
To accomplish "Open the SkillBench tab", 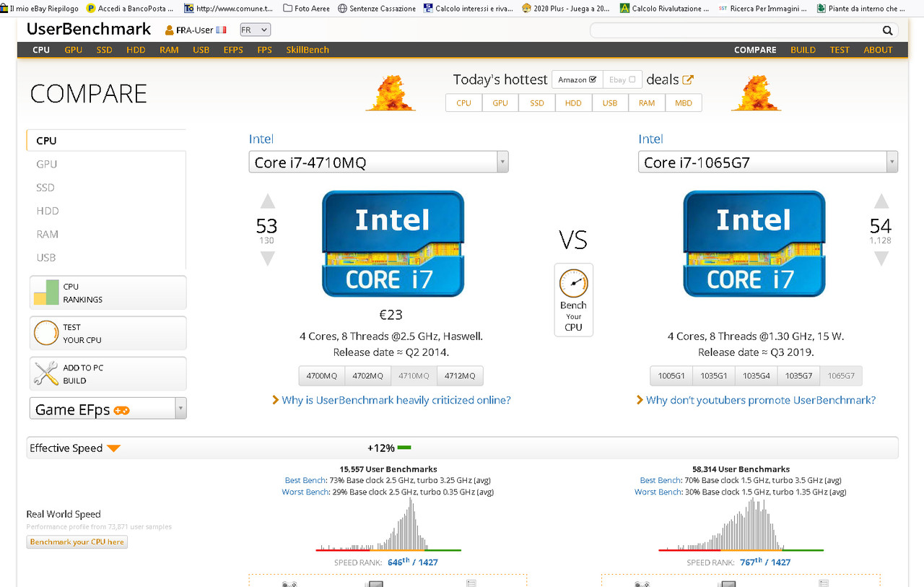I will pos(308,50).
